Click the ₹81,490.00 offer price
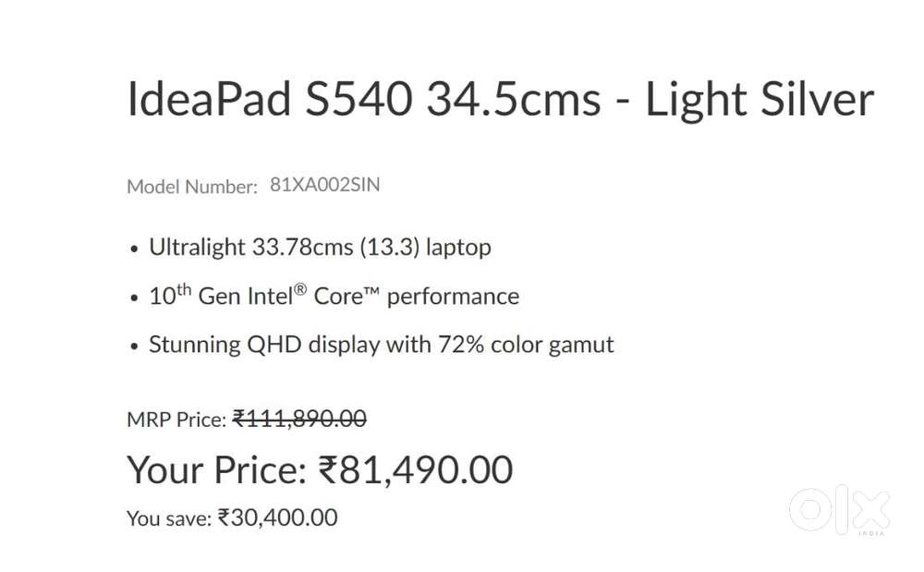Image resolution: width=924 pixels, height=572 pixels. (x=415, y=469)
